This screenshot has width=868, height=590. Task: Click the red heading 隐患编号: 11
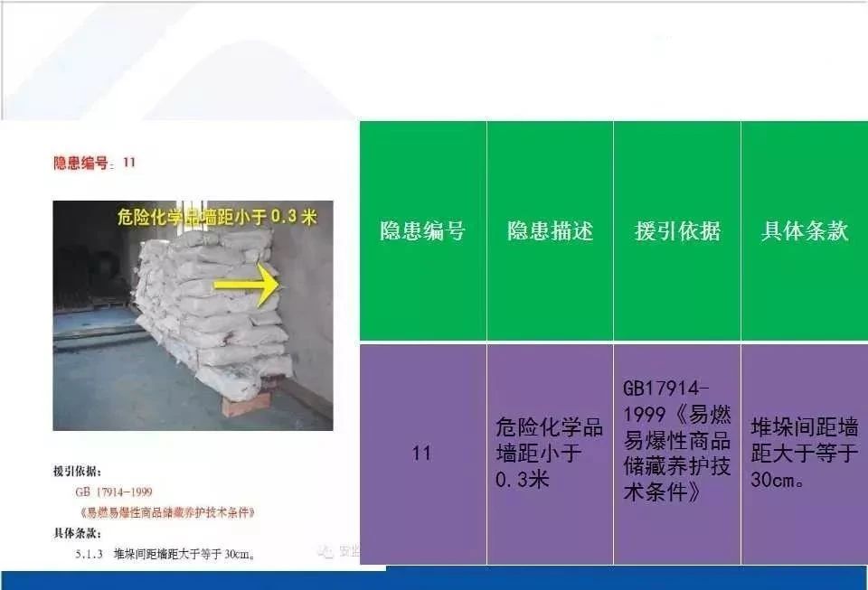95,163
